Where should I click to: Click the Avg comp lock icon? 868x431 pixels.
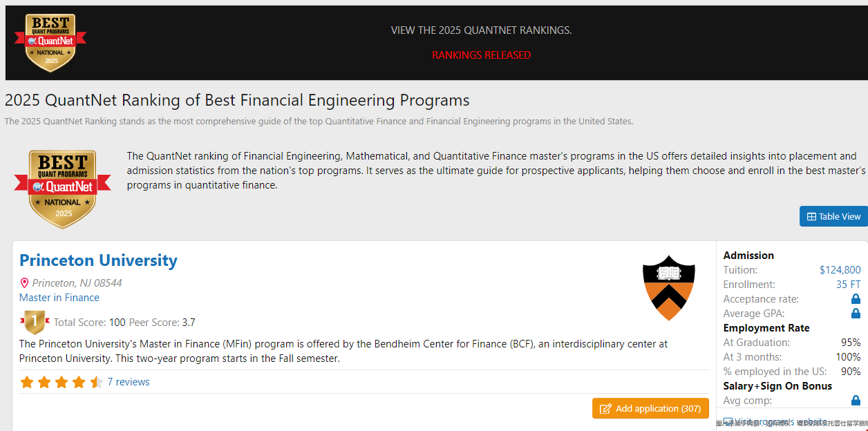tap(856, 401)
